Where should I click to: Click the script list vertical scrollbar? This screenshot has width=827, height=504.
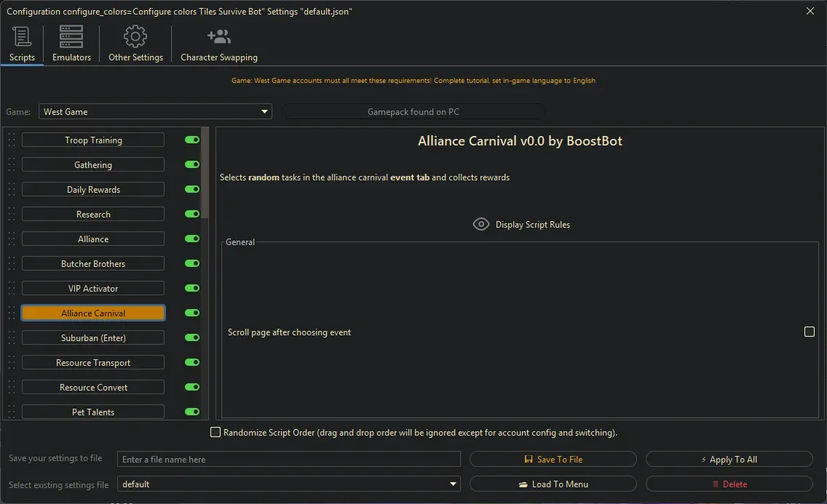[x=205, y=175]
